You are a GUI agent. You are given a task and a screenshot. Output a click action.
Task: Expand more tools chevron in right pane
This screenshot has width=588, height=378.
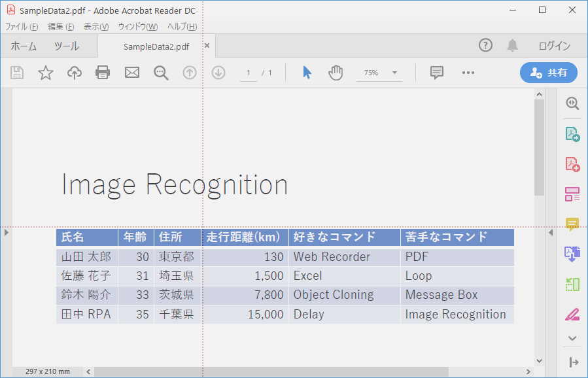tap(572, 338)
